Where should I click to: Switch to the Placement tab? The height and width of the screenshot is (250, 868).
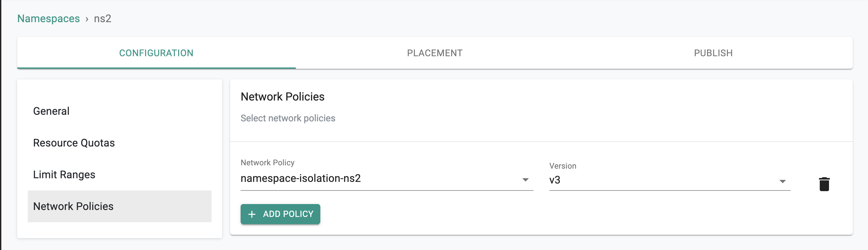[x=435, y=53]
